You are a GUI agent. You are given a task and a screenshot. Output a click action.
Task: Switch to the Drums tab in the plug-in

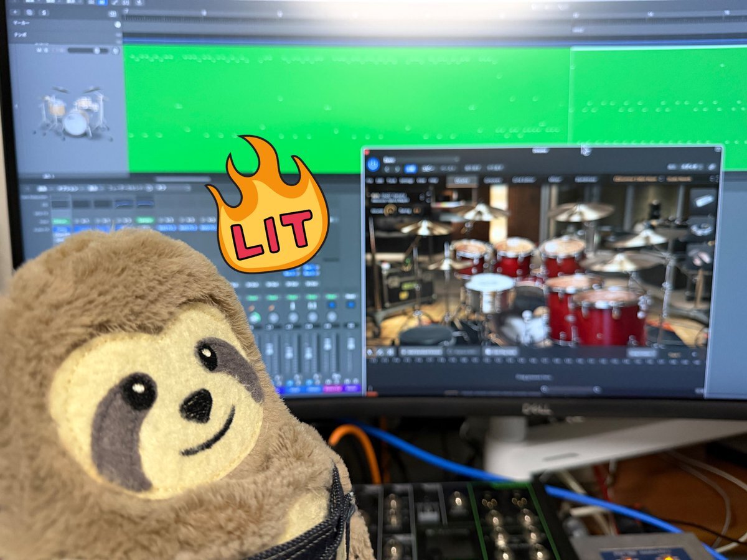coord(463,180)
